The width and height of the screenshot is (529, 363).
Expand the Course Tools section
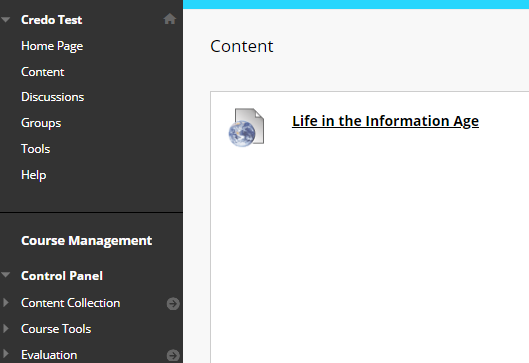5,328
